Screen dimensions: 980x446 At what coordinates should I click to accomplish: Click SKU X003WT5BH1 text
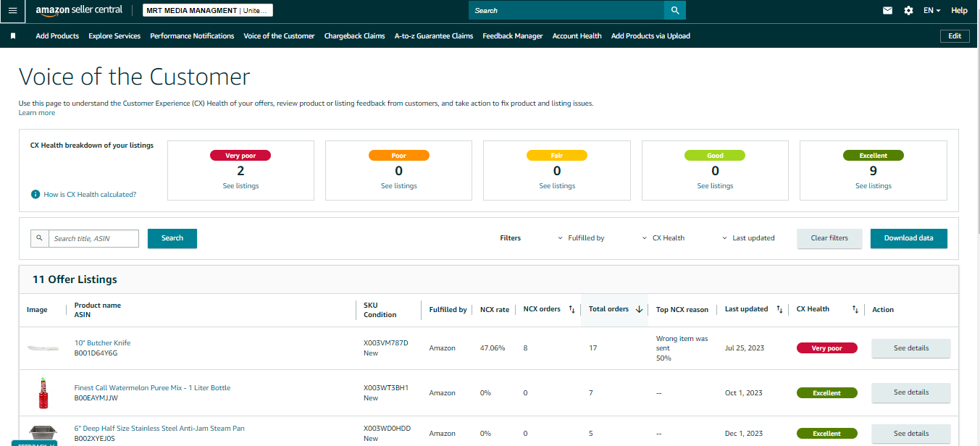point(386,388)
